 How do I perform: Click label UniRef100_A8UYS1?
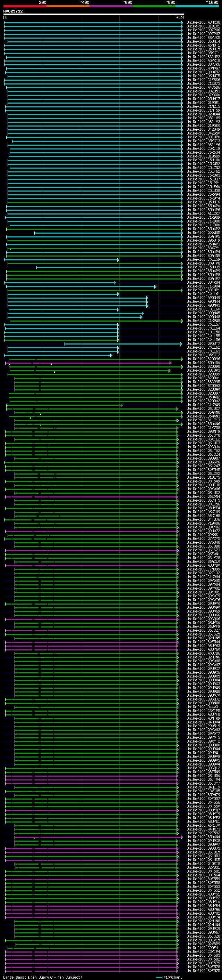coord(203,894)
